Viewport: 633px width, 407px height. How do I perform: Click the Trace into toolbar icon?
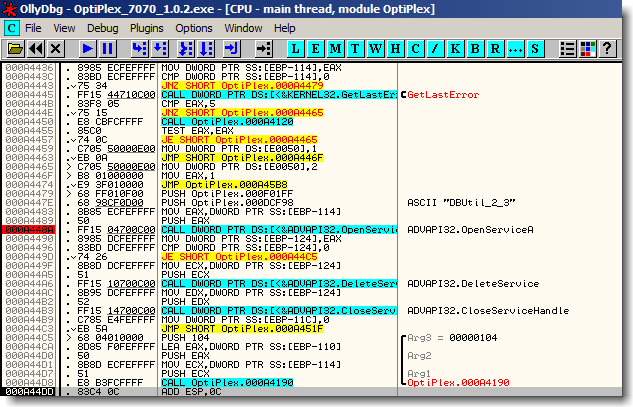[x=186, y=49]
